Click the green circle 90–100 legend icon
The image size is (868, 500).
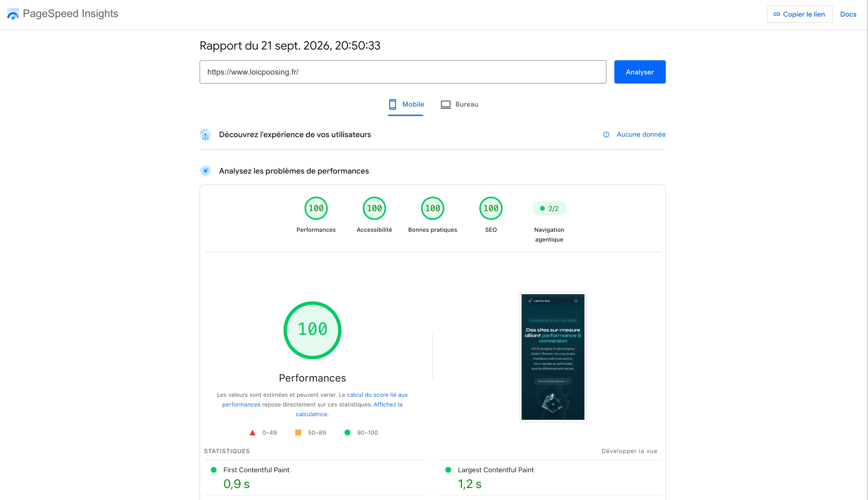(x=347, y=433)
